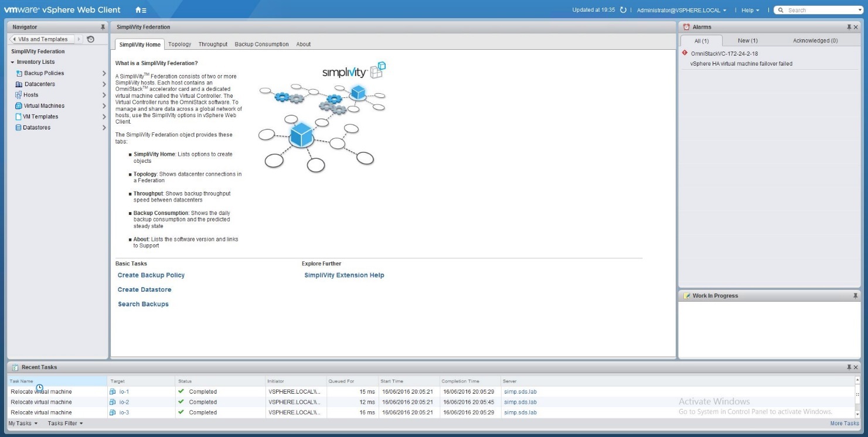Image resolution: width=868 pixels, height=437 pixels.
Task: Pin the Work In Progress panel
Action: (856, 296)
